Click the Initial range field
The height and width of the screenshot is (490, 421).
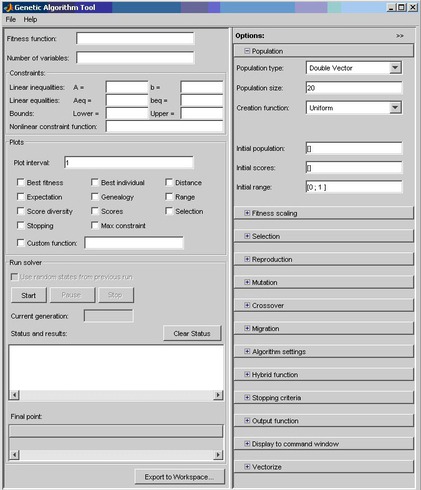354,187
